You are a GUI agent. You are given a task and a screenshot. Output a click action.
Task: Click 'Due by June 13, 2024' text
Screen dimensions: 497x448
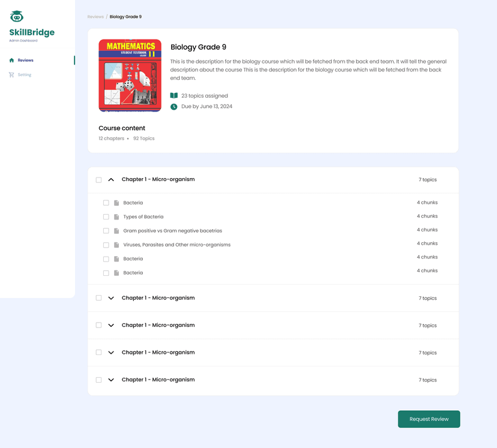(x=206, y=106)
